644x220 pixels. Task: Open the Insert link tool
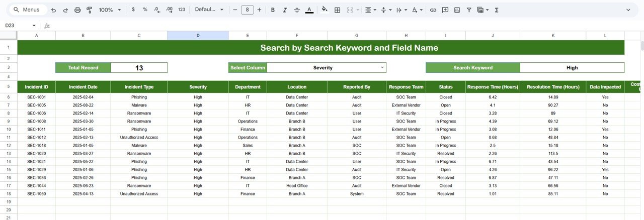(433, 10)
